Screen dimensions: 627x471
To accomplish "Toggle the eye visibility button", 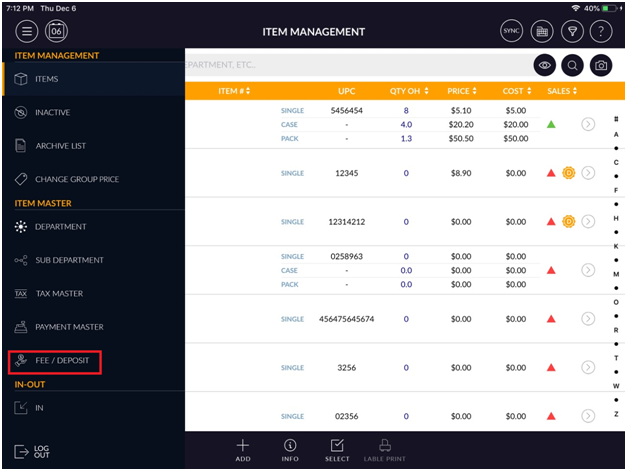I will point(544,65).
